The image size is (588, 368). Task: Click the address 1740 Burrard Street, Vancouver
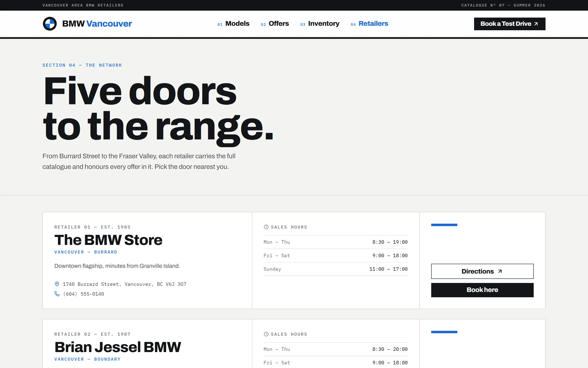(x=124, y=284)
